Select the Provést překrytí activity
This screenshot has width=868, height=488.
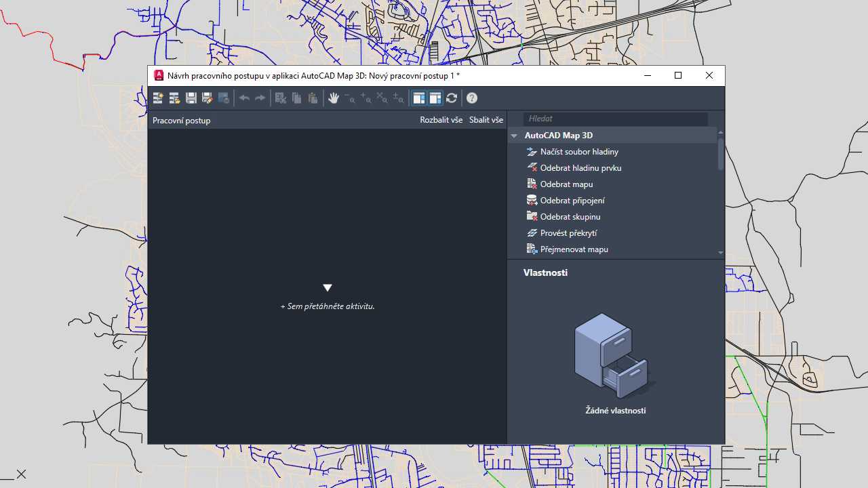568,233
